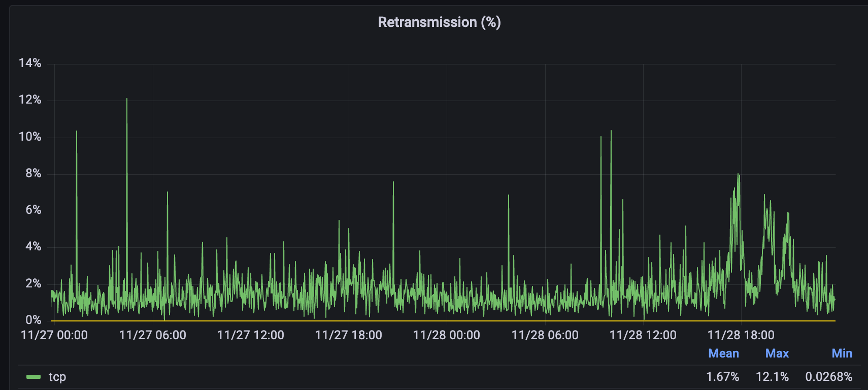This screenshot has height=390, width=868.
Task: Click the green tcp series color swatch
Action: click(34, 377)
